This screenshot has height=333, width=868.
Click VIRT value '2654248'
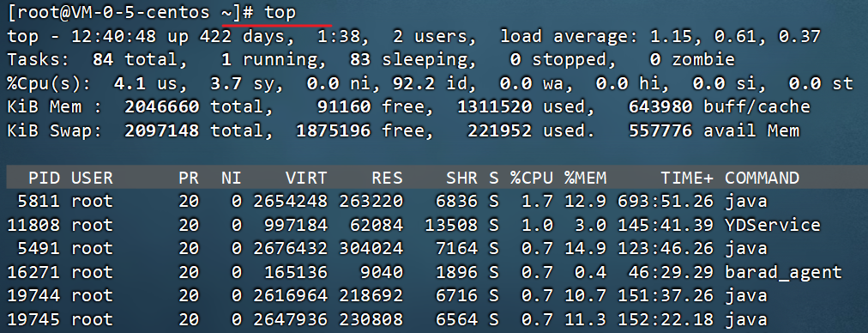click(x=291, y=201)
